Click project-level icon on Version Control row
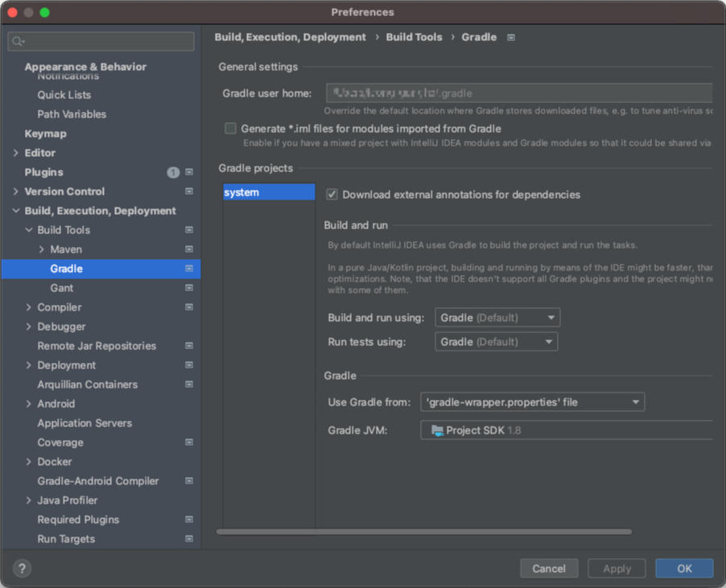 tap(189, 191)
